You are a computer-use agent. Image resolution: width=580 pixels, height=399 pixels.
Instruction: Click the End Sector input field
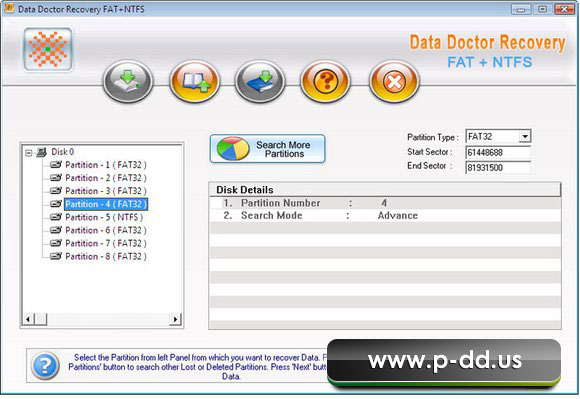[x=498, y=168]
